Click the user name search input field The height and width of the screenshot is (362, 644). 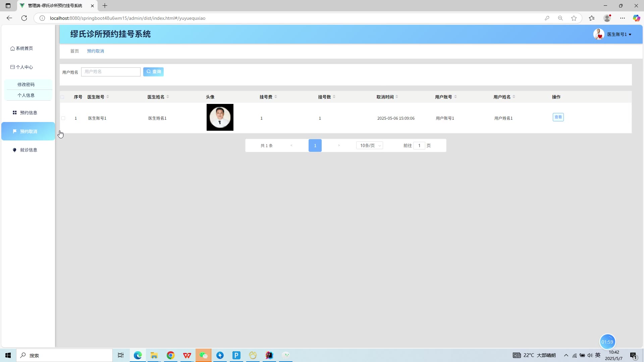(111, 72)
